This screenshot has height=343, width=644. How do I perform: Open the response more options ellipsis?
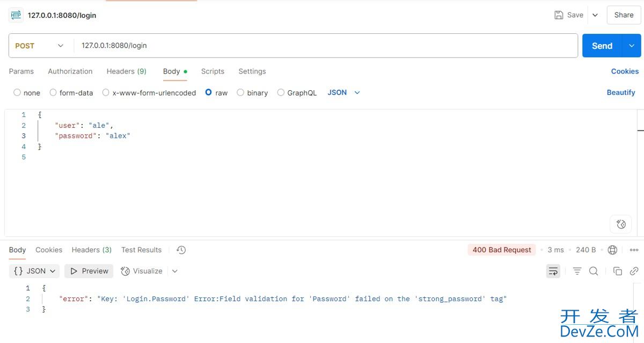point(634,250)
